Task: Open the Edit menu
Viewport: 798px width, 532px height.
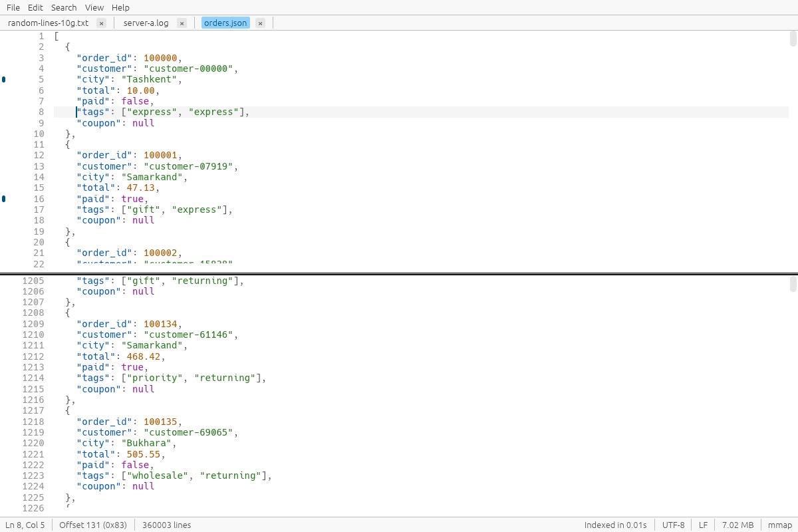Action: point(35,7)
